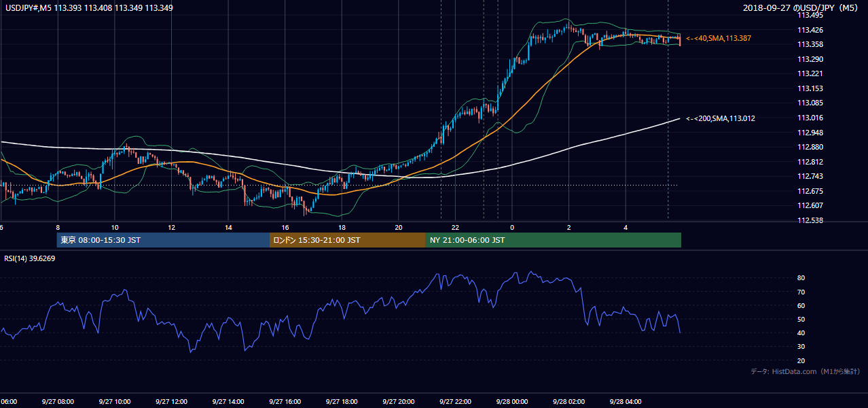
Task: Click the NY 21:00-06:00 JST session bar
Action: click(554, 240)
